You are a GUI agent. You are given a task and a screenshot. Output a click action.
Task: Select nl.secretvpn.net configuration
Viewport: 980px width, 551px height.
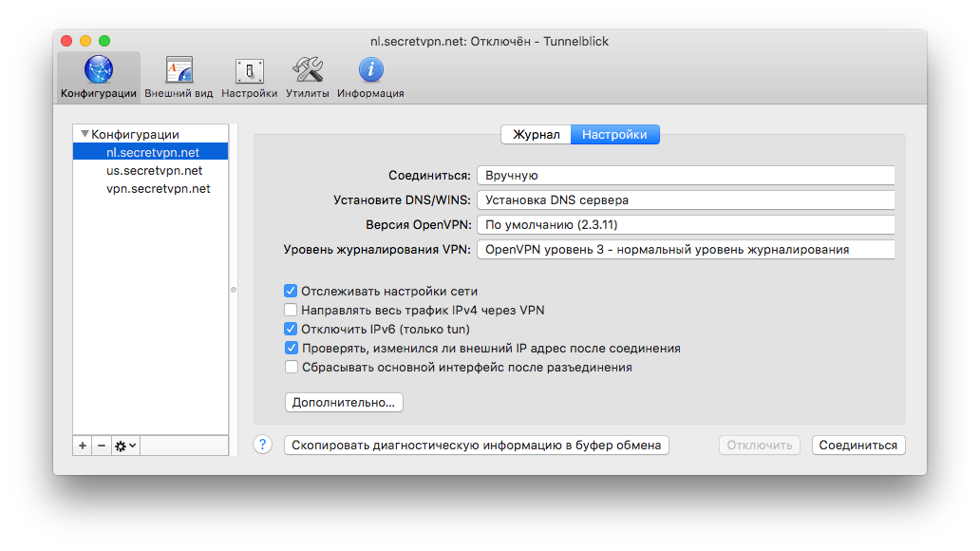click(x=151, y=152)
